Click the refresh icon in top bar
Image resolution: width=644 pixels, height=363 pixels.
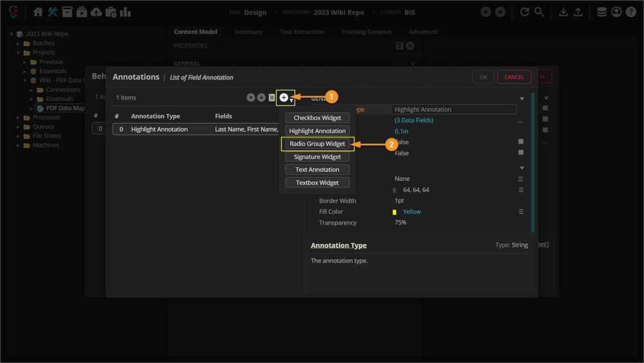click(525, 12)
